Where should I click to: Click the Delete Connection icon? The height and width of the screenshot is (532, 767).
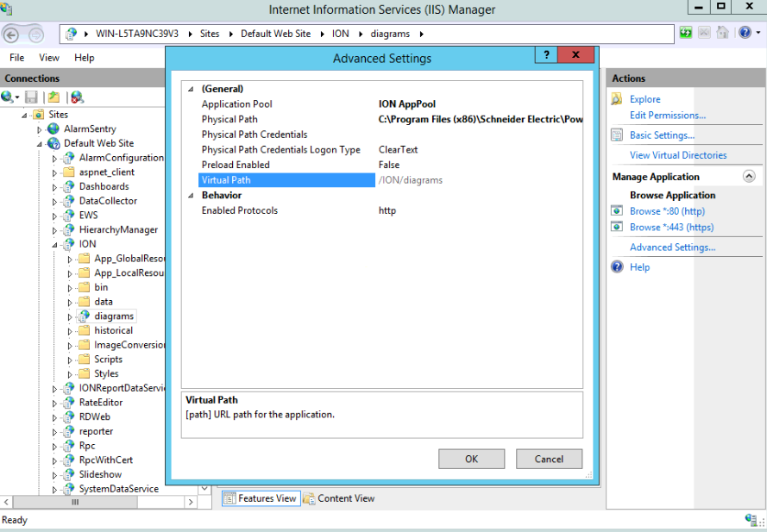(77, 97)
